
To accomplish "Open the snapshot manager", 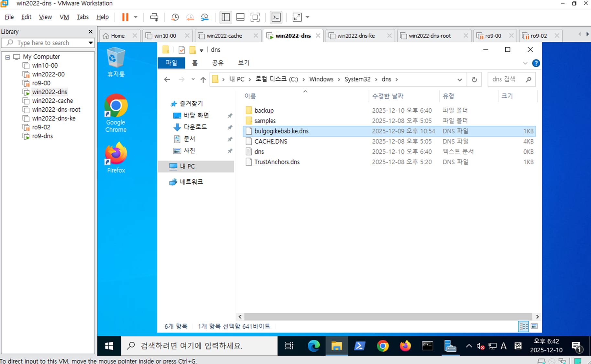I will click(205, 17).
